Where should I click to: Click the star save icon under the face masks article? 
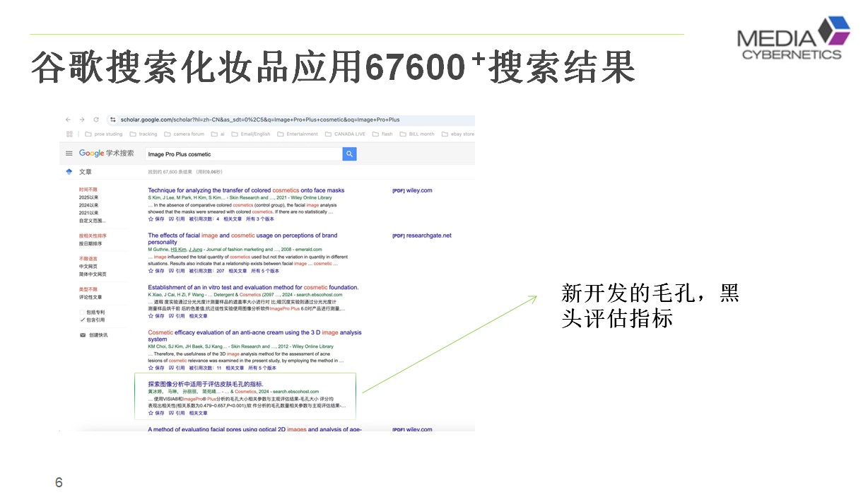[151, 219]
